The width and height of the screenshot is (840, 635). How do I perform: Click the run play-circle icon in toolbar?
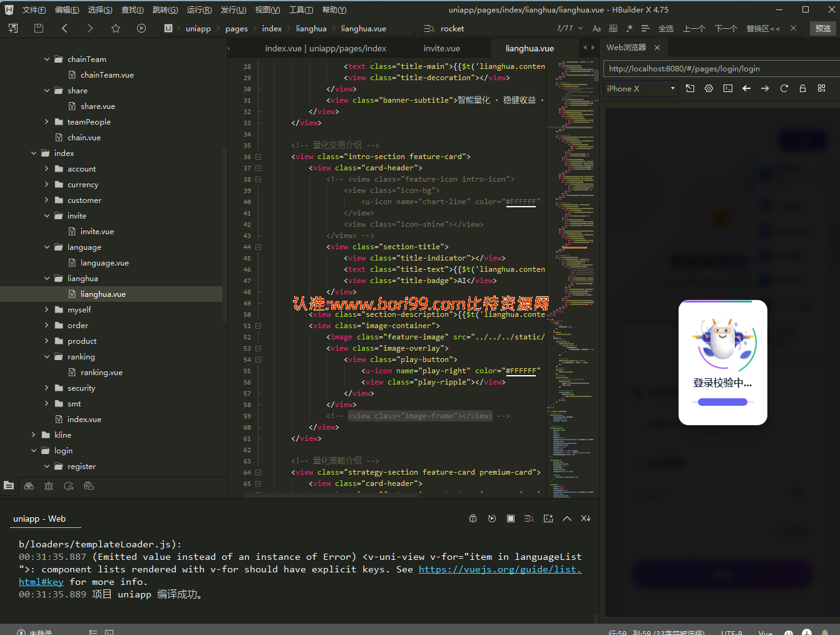(x=141, y=28)
